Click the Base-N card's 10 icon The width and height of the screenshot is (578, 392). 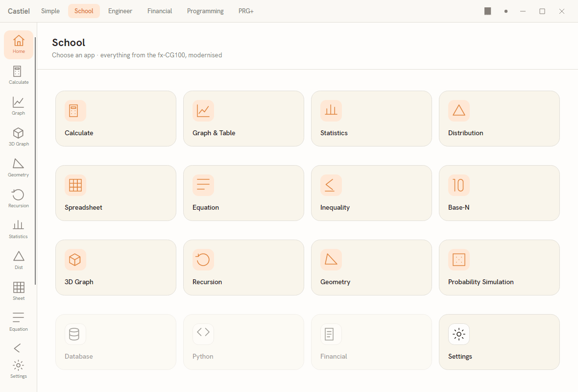459,185
